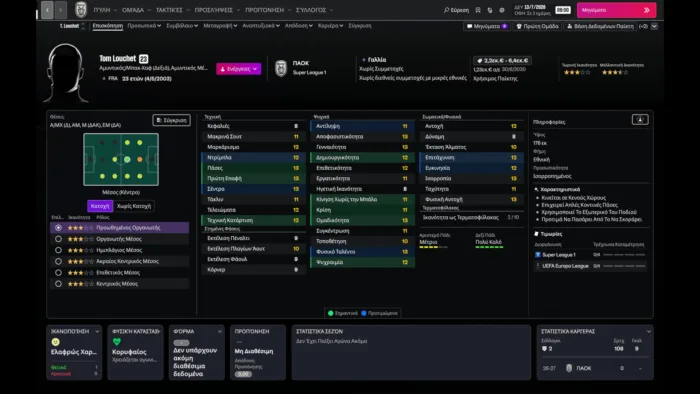Screen dimensions: 700x394
Task: Open the ΠΡΟΠΟΝΗΣΗ menu dropdown
Action: [268, 10]
